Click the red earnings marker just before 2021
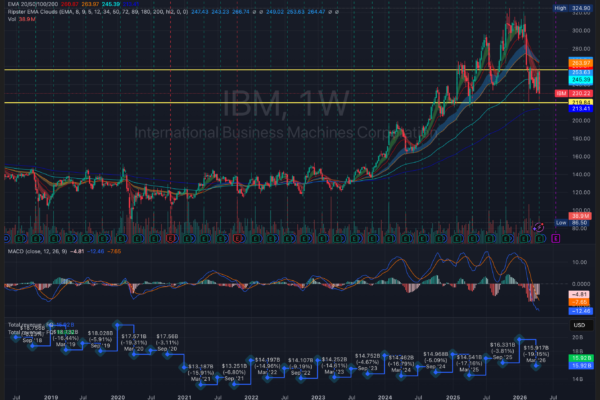 tap(171, 238)
